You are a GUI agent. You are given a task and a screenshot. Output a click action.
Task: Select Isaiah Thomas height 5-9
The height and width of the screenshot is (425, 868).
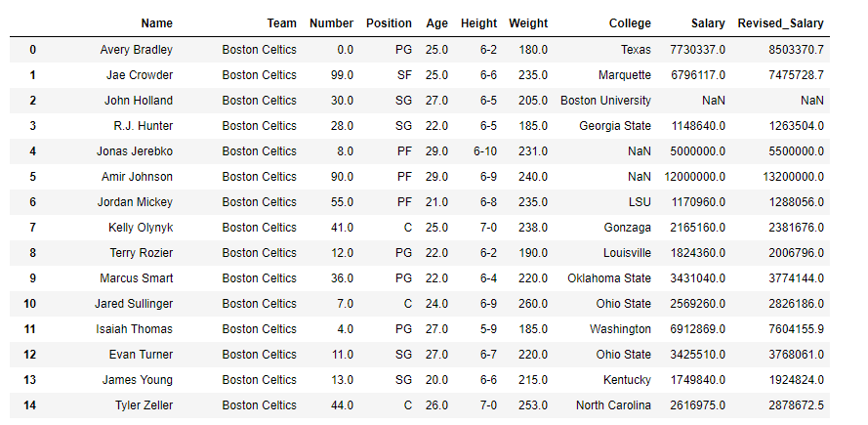tap(488, 329)
